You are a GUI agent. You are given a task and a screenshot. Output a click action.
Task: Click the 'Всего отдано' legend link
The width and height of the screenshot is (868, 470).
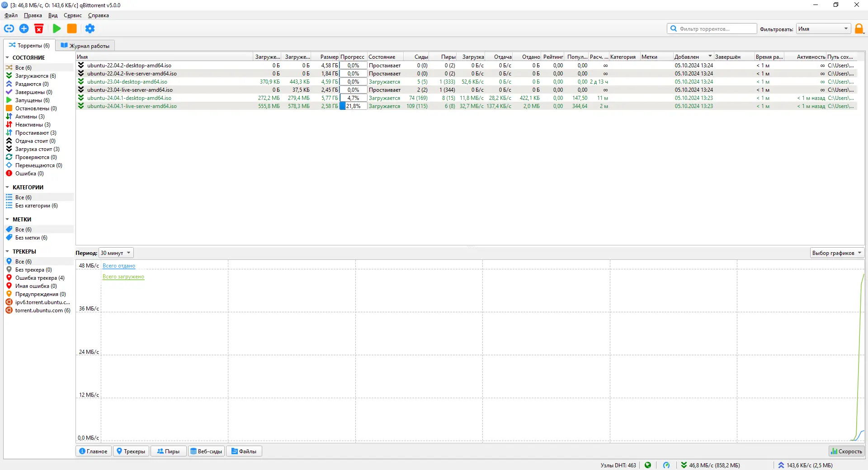[x=119, y=266]
